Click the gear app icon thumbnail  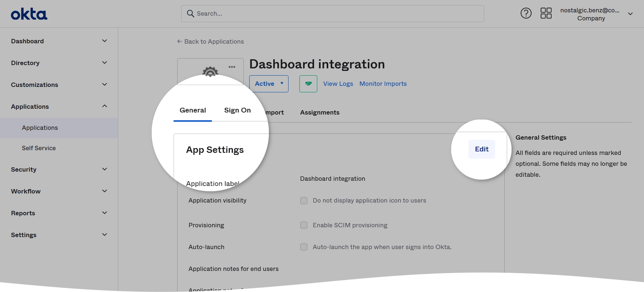coord(210,71)
